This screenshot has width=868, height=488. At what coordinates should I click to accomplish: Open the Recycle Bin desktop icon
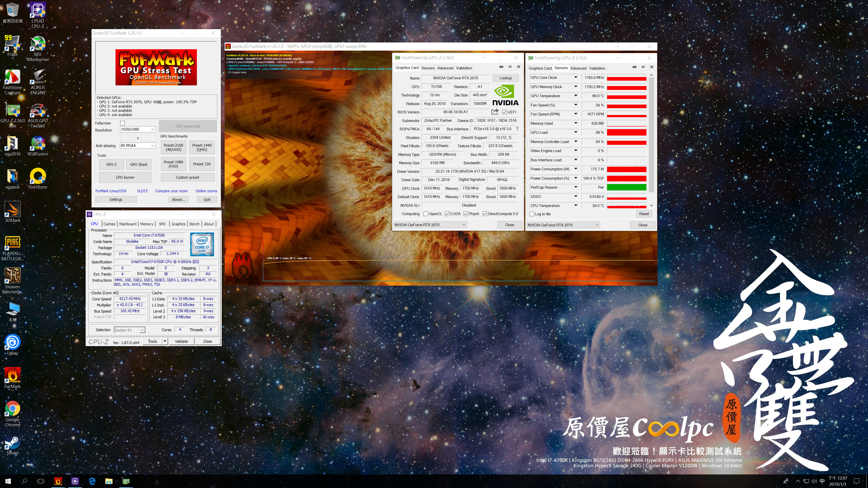pos(12,13)
